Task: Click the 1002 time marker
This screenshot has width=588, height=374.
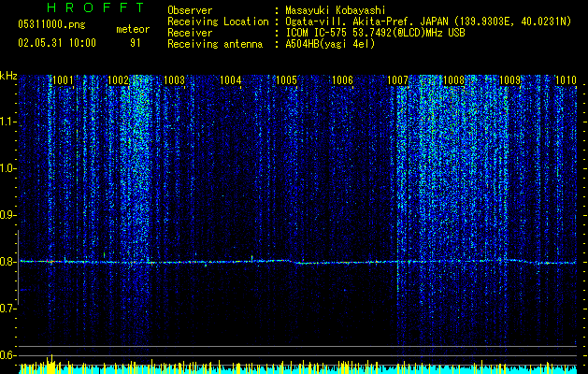Action: [x=119, y=80]
